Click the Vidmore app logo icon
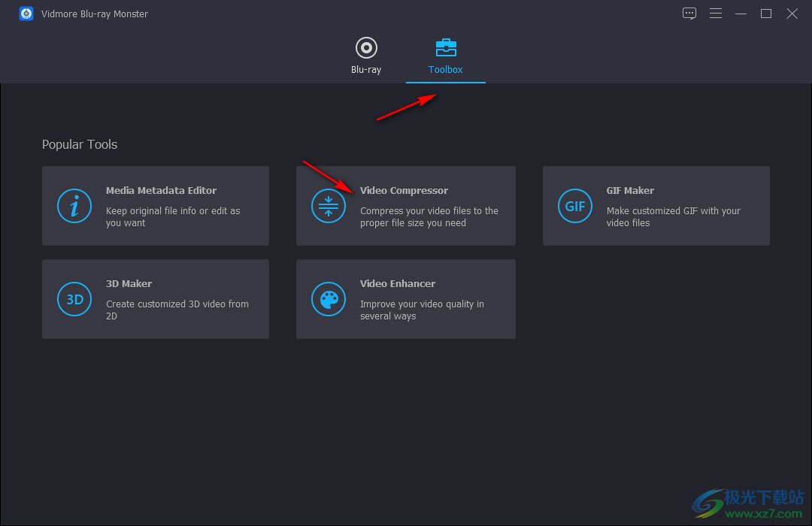812x526 pixels. [26, 14]
